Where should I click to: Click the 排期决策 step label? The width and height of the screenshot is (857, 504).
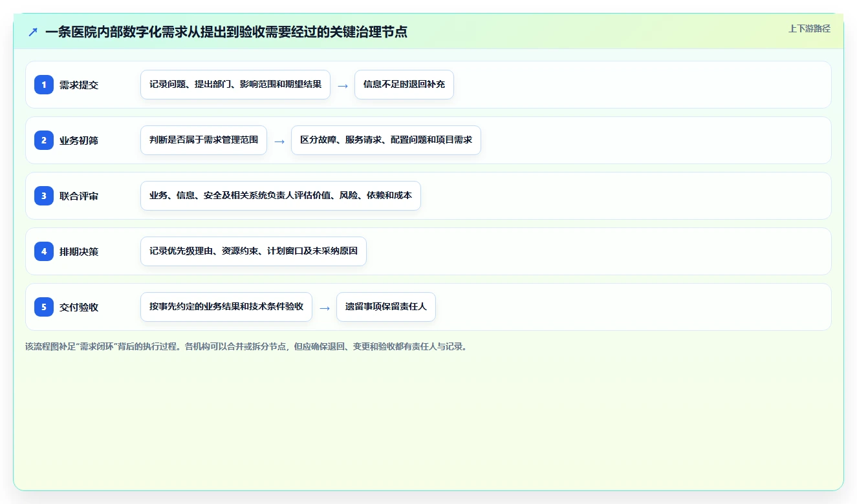coord(79,251)
